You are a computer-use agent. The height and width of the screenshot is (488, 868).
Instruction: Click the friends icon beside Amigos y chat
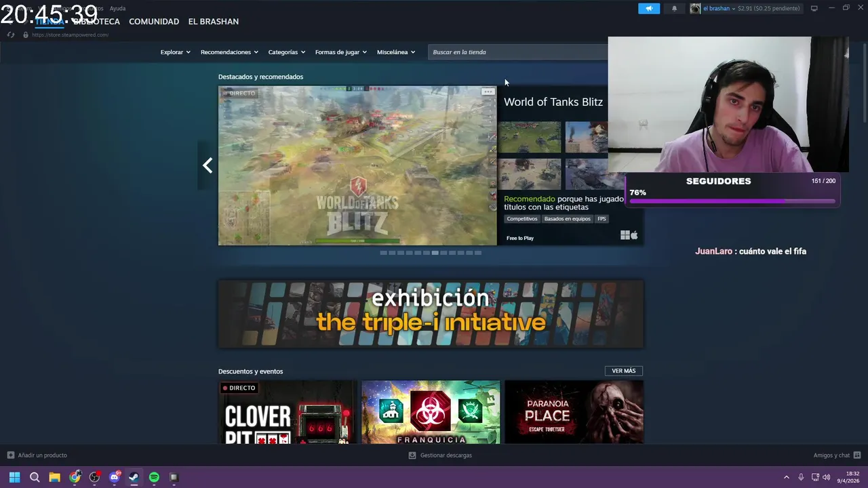tap(857, 455)
